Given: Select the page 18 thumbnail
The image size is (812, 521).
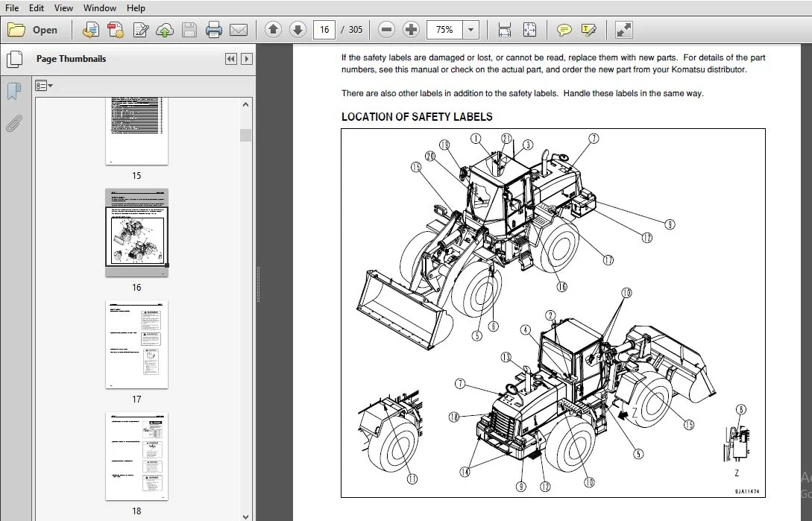Looking at the screenshot, I should pos(136,456).
